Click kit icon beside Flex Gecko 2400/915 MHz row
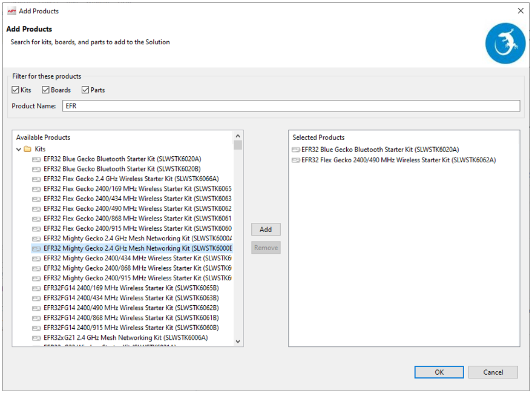Viewport: 532px width, 393px height. (x=36, y=229)
